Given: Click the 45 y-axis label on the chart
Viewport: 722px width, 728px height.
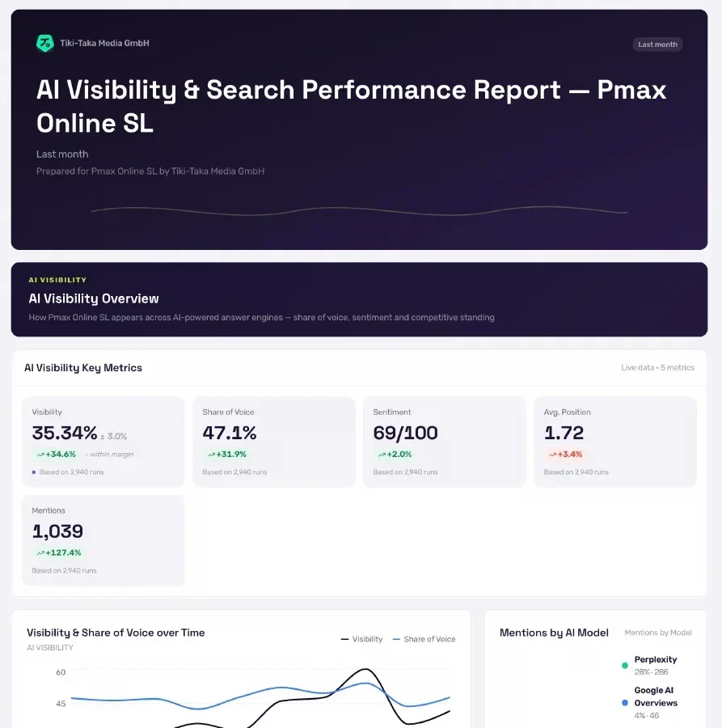Looking at the screenshot, I should point(61,704).
